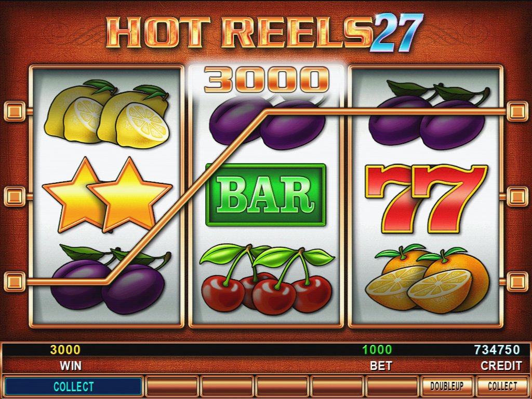Click the plums symbol atop the third reel

click(x=429, y=115)
